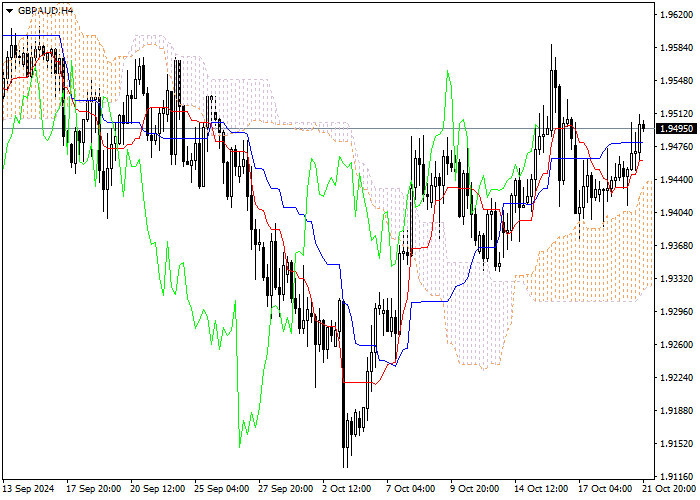
Task: Click the 21 Oct 20:00 time label
Action: (x=670, y=489)
